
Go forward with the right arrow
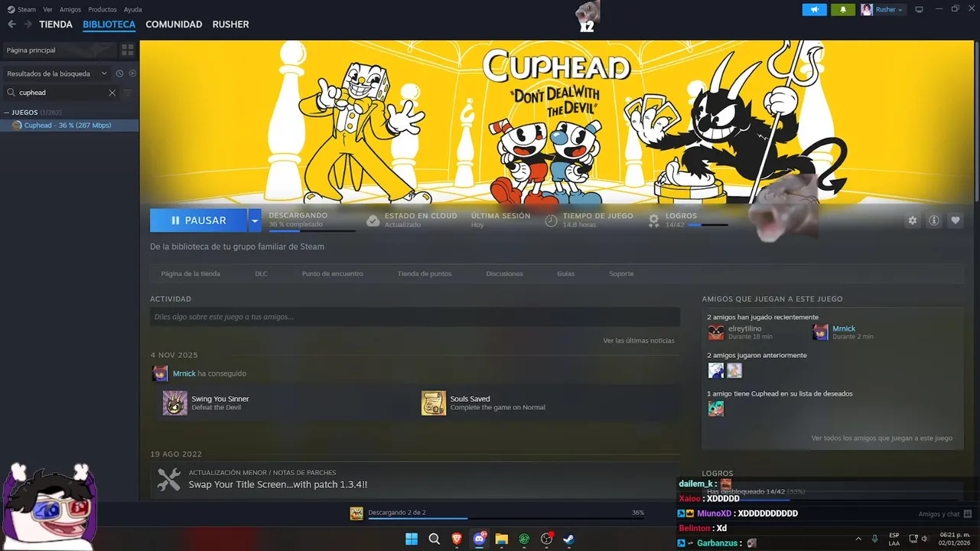pyautogui.click(x=28, y=24)
